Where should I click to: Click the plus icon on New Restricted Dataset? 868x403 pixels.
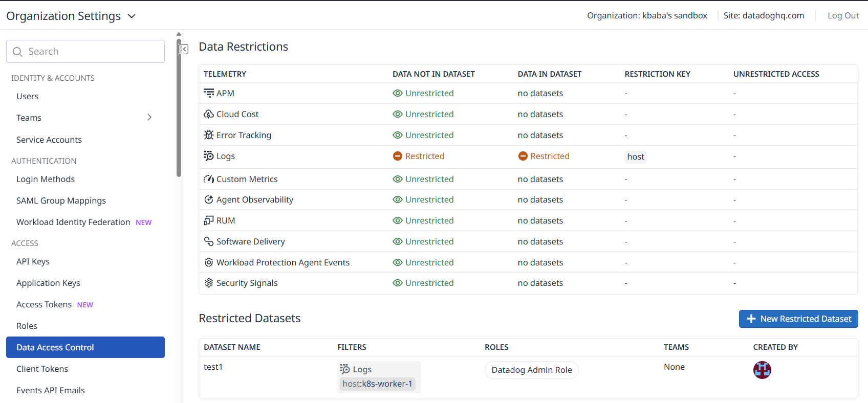[751, 319]
